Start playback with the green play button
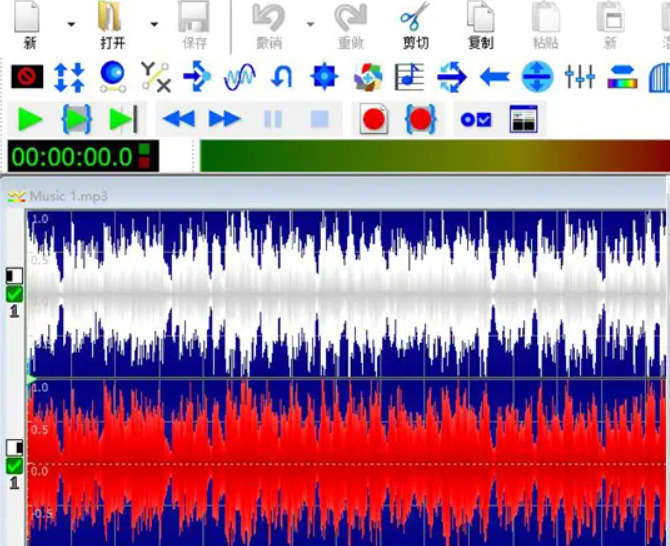Screen dimensions: 670x546 click(31, 119)
